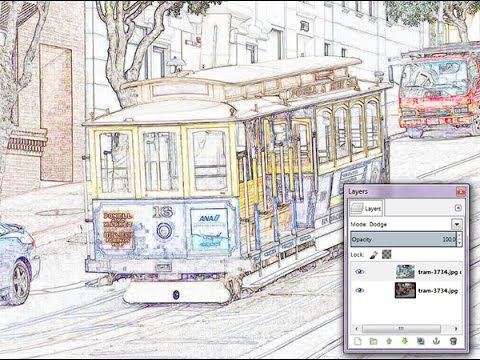Delete the selected layer (trash icon)
Image resolution: width=480 pixels, height=360 pixels.
click(453, 341)
